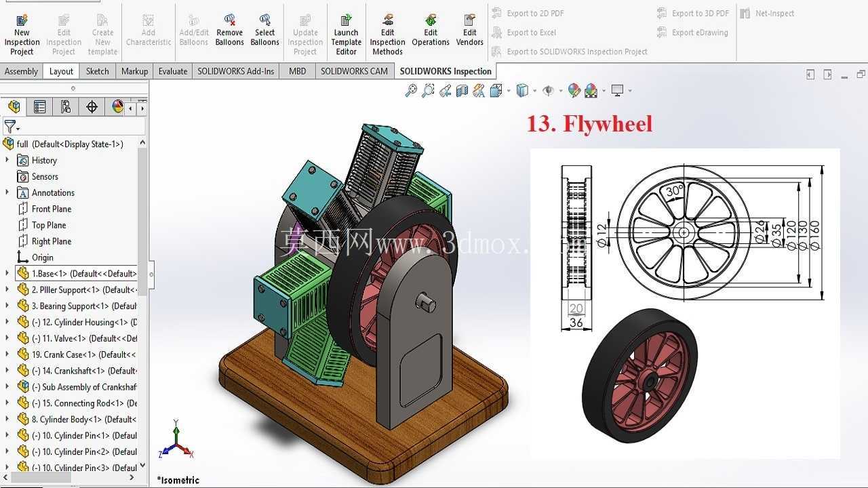This screenshot has height=488, width=868.
Task: Switch to the Evaluate tab
Action: 173,71
